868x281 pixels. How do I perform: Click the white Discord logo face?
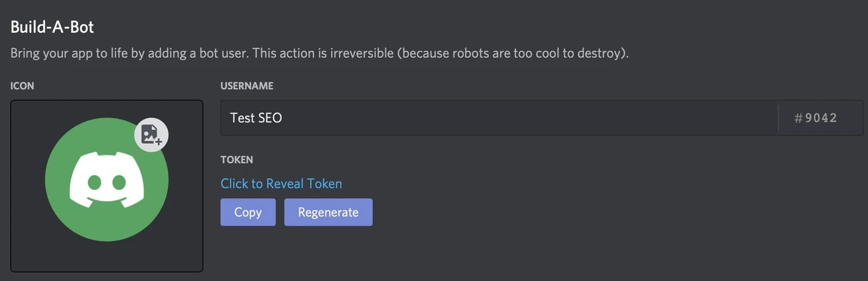point(107,179)
